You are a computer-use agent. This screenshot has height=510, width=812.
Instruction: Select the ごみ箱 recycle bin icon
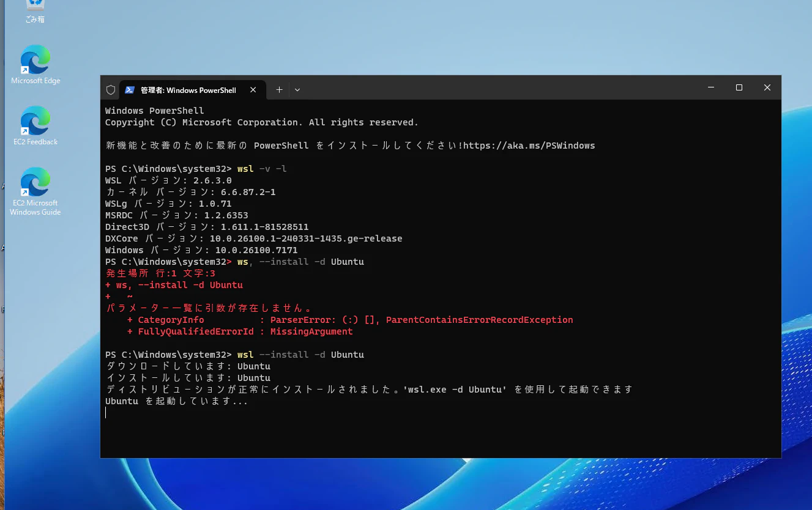[35, 11]
